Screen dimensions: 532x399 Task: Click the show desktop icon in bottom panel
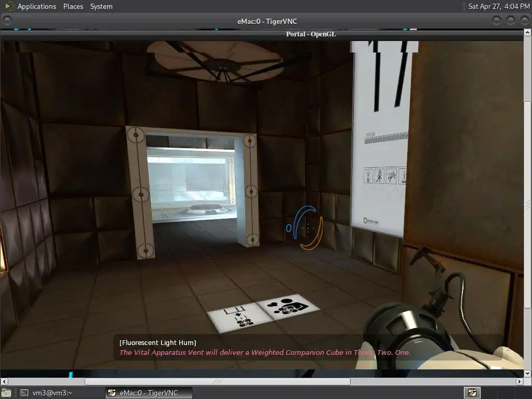[6, 393]
